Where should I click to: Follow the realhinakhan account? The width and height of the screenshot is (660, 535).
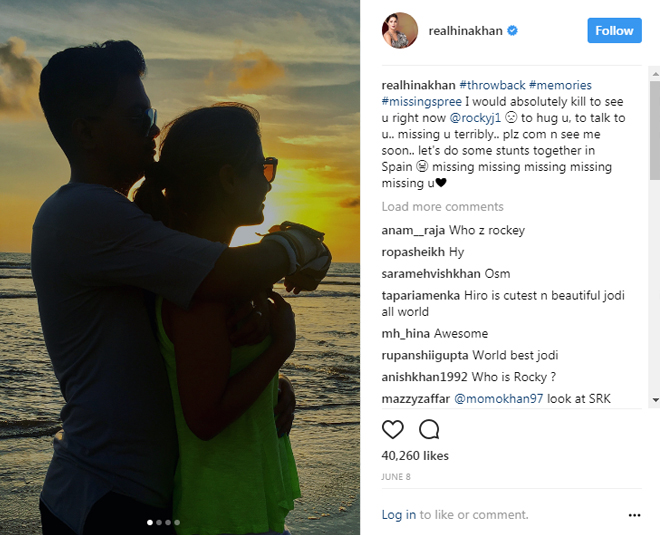614,31
